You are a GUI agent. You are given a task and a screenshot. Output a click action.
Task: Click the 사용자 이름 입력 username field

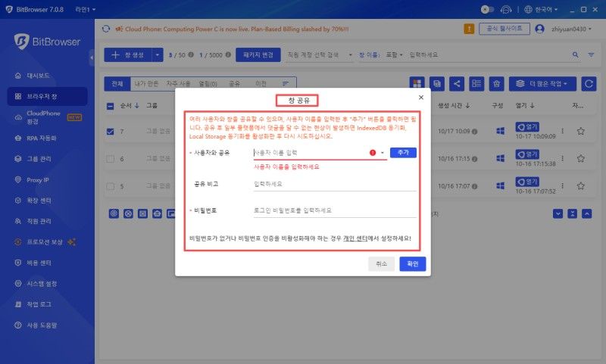[309, 153]
